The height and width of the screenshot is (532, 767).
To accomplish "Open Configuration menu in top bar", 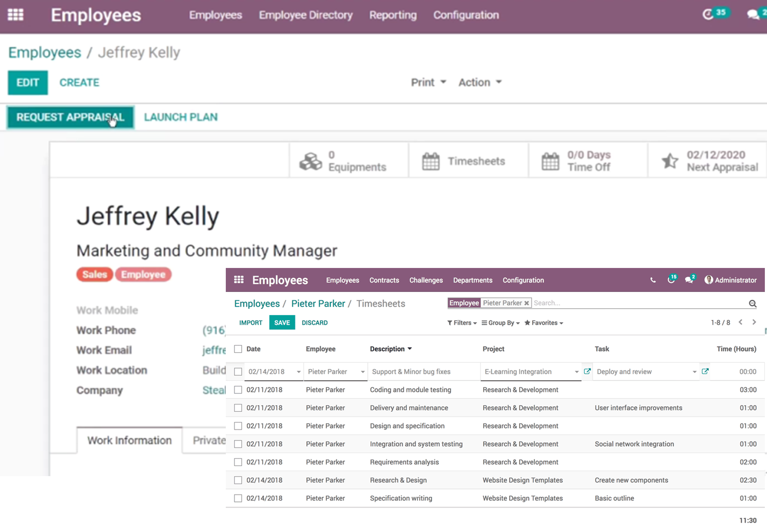I will [466, 15].
